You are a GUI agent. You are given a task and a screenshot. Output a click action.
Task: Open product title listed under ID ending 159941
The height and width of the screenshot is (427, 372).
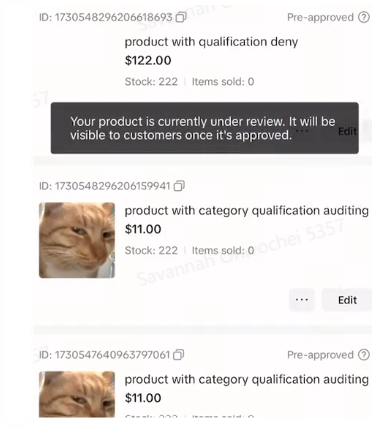[247, 211]
